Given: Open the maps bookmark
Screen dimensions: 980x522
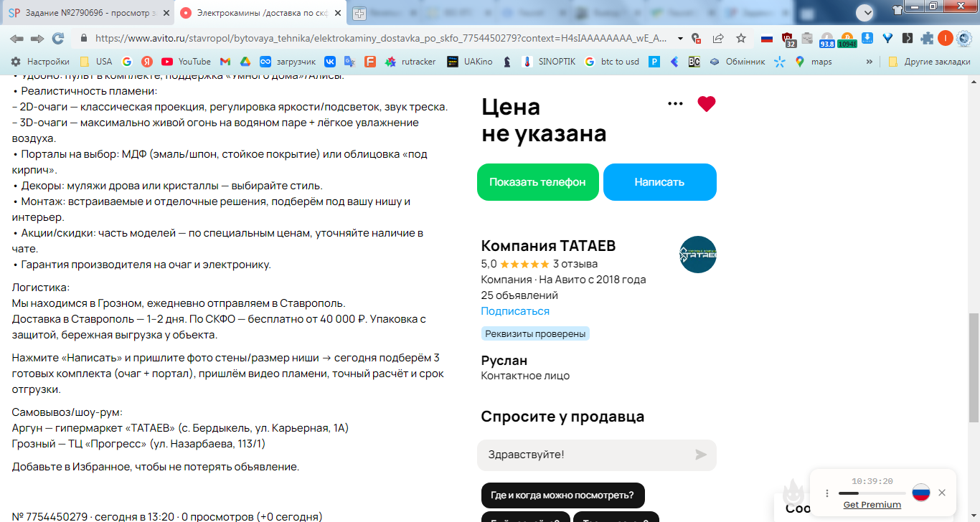Looking at the screenshot, I should tap(814, 62).
